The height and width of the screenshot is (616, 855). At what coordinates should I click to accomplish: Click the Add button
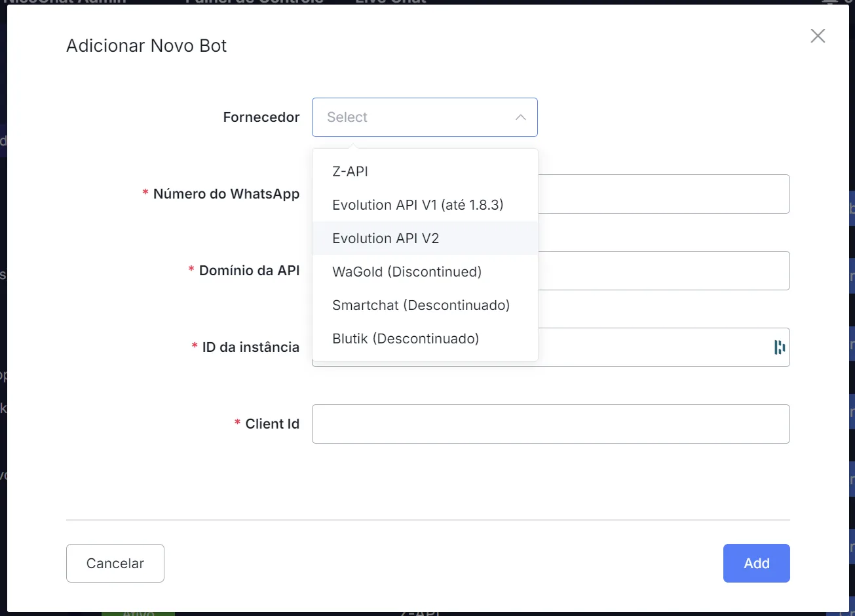coord(757,563)
